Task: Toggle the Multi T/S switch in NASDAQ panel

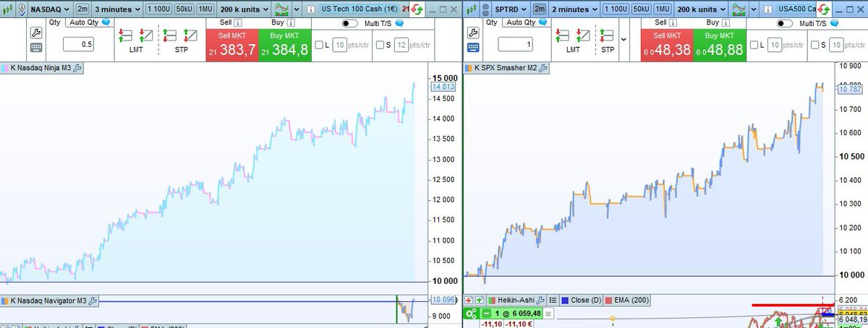Action: (350, 23)
